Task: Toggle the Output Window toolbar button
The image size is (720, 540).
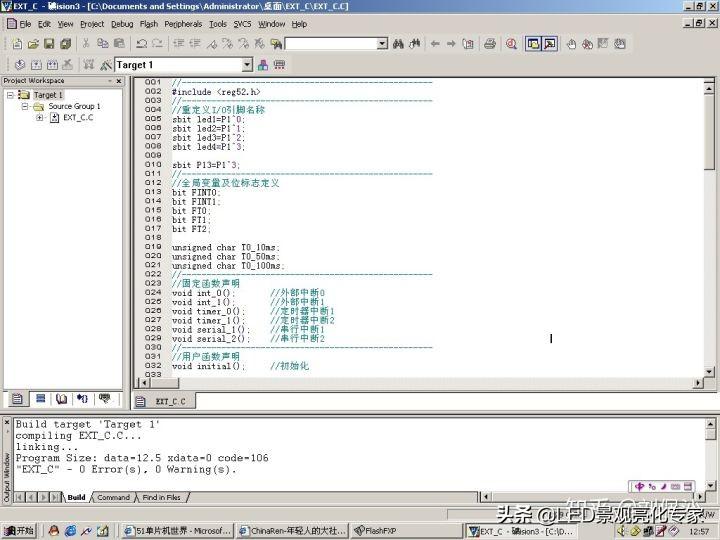Action: (x=549, y=44)
